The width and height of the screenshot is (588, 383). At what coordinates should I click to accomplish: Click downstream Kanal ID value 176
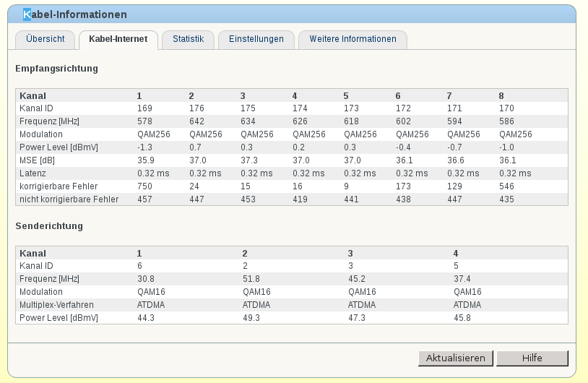click(196, 108)
